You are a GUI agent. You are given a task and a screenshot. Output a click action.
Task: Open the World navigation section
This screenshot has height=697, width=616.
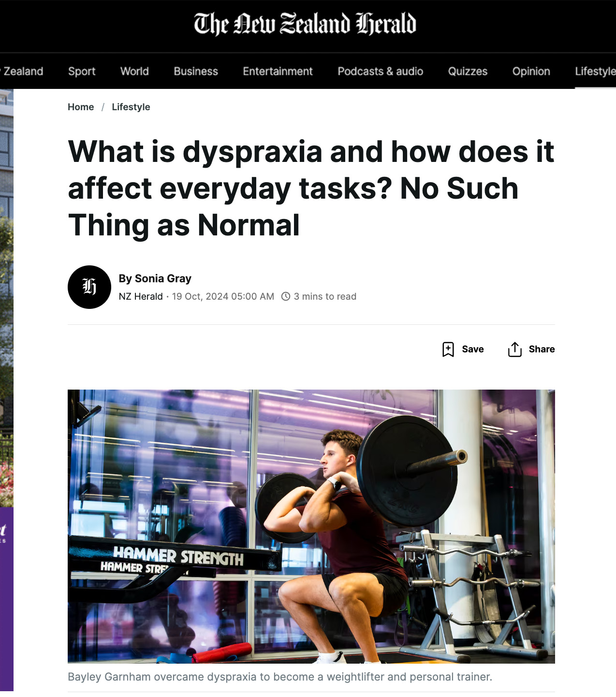[134, 71]
